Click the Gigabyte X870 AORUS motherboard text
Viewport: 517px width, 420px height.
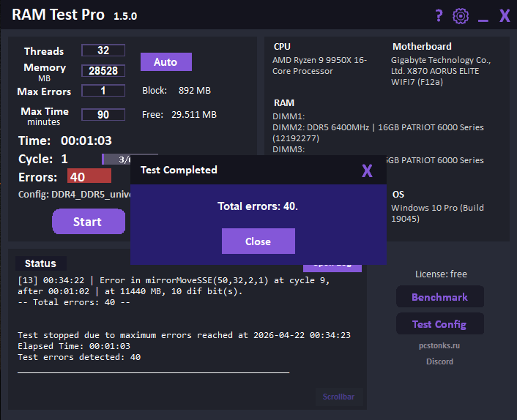(x=441, y=71)
